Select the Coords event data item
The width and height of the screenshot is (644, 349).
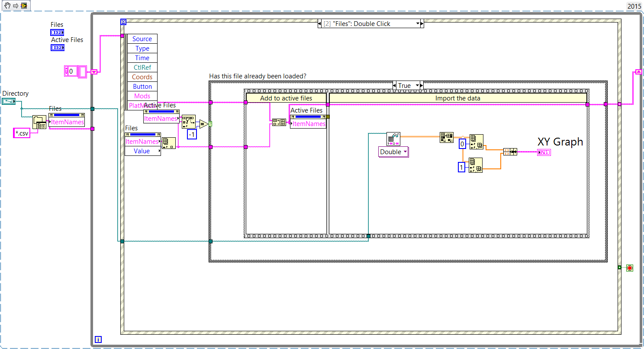pos(142,77)
